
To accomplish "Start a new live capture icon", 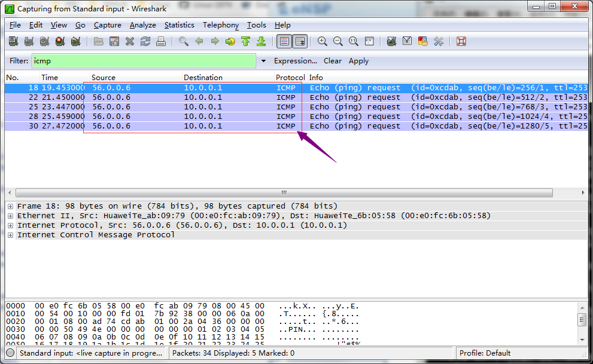I will pyautogui.click(x=44, y=41).
